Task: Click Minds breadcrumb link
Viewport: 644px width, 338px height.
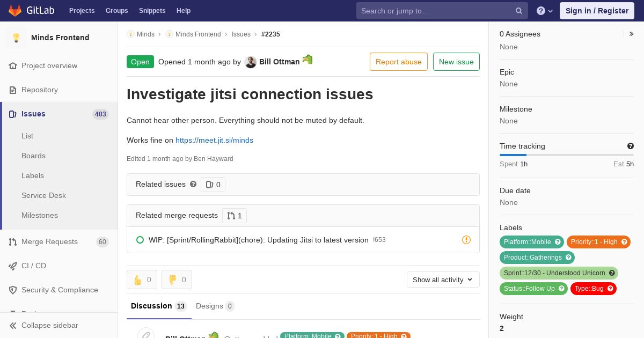Action: click(145, 34)
